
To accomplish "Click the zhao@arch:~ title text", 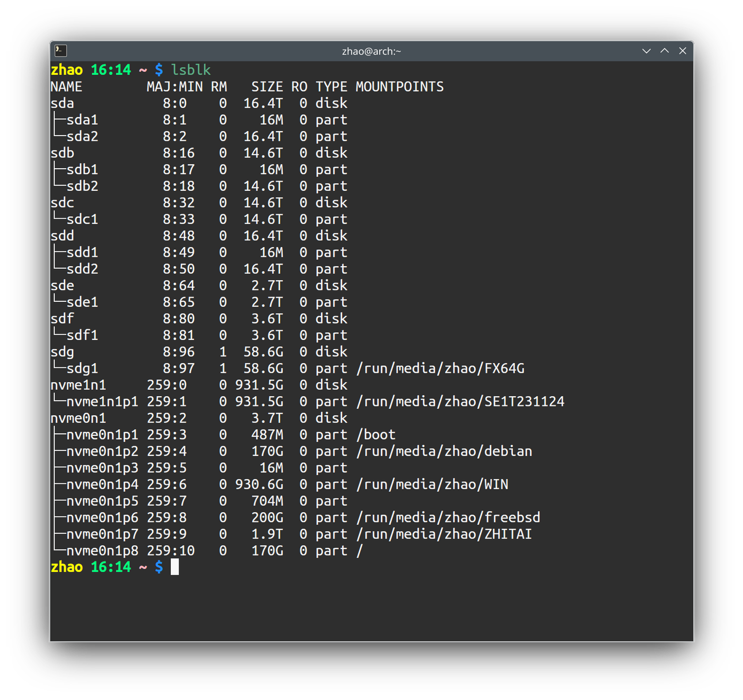I will [372, 51].
